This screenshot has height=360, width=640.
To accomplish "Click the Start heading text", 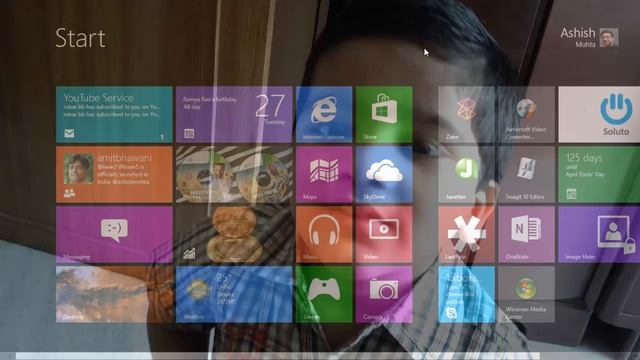I will point(80,38).
